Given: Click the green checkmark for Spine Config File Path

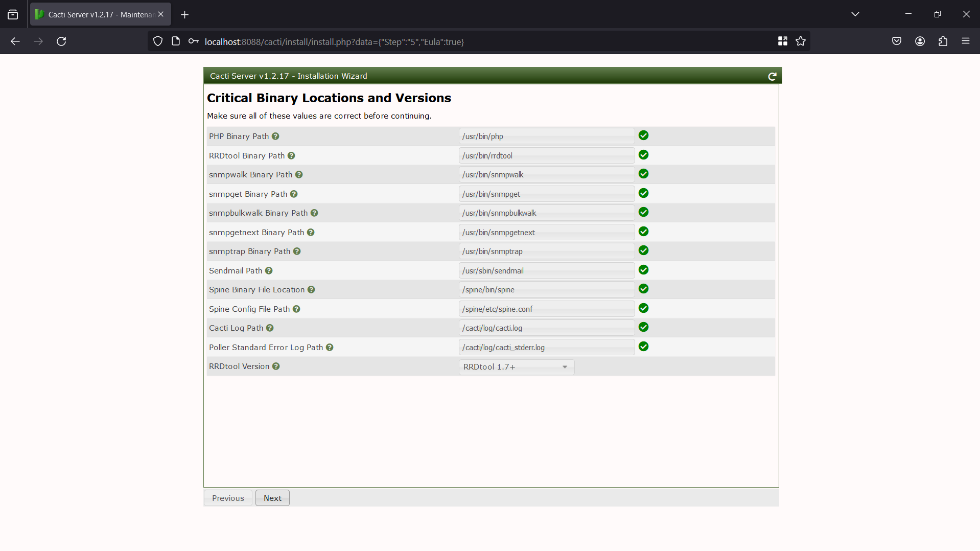Looking at the screenshot, I should coord(644,308).
